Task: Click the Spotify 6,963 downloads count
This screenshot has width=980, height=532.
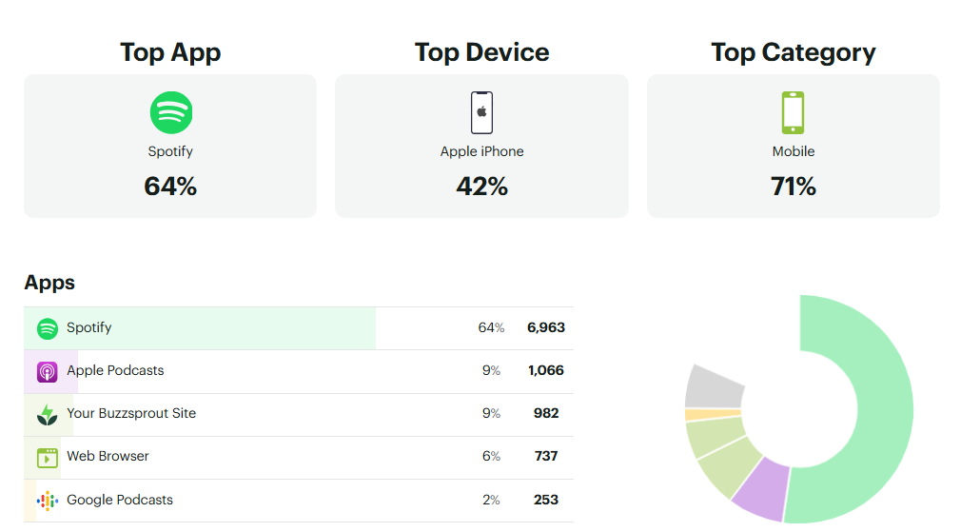Action: tap(546, 327)
